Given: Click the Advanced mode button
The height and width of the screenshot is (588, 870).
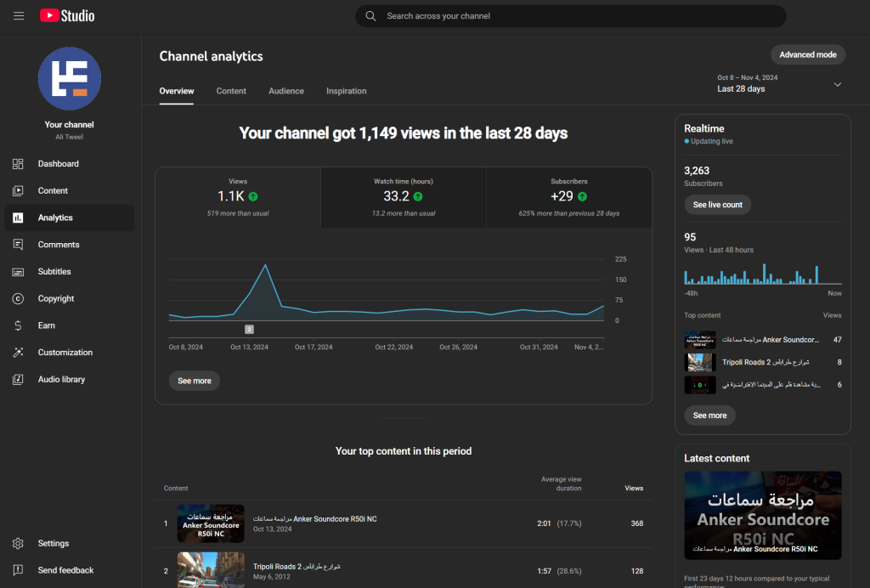Looking at the screenshot, I should (808, 54).
